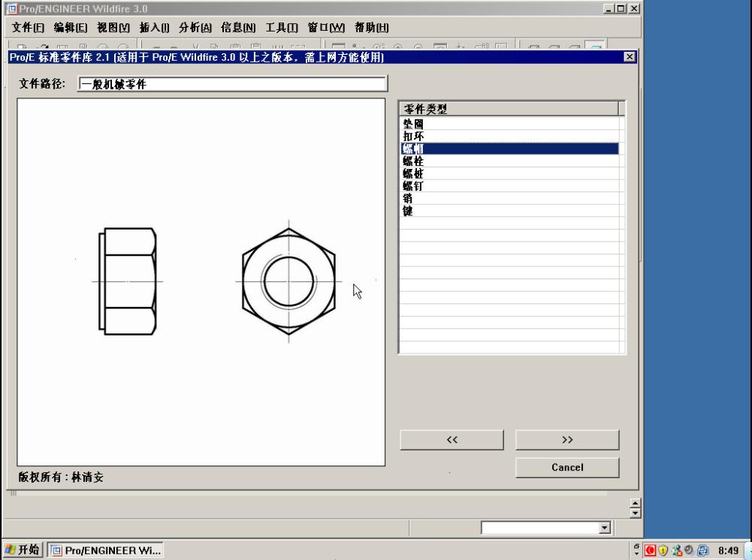Select 螺栓 in the part type list
The width and height of the screenshot is (752, 560).
510,161
